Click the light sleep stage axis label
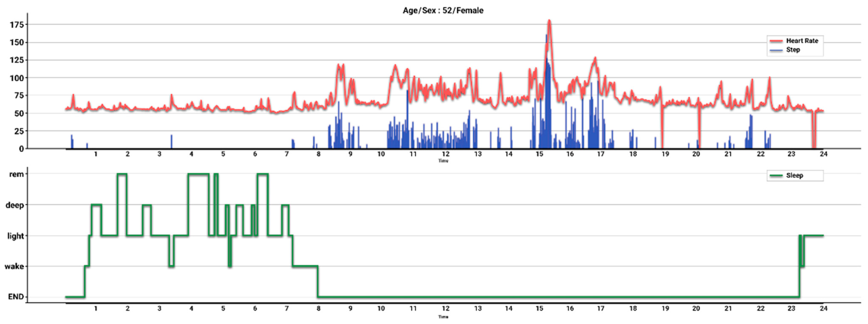 (x=15, y=236)
